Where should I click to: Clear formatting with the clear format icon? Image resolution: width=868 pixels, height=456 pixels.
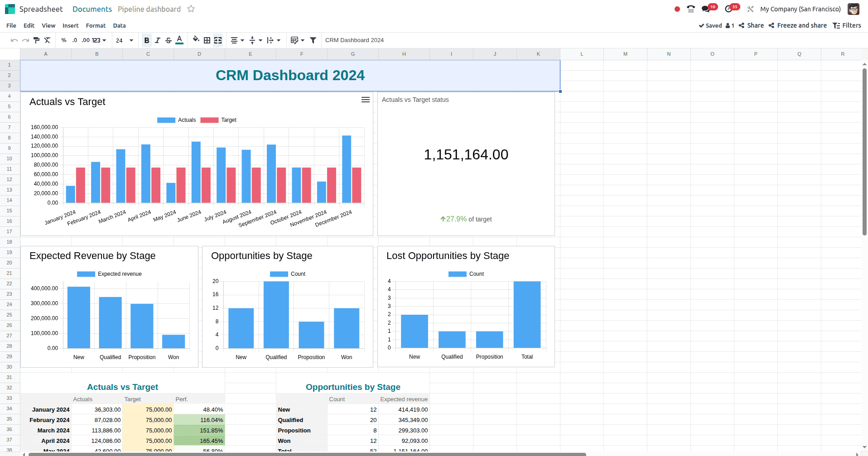(48, 40)
